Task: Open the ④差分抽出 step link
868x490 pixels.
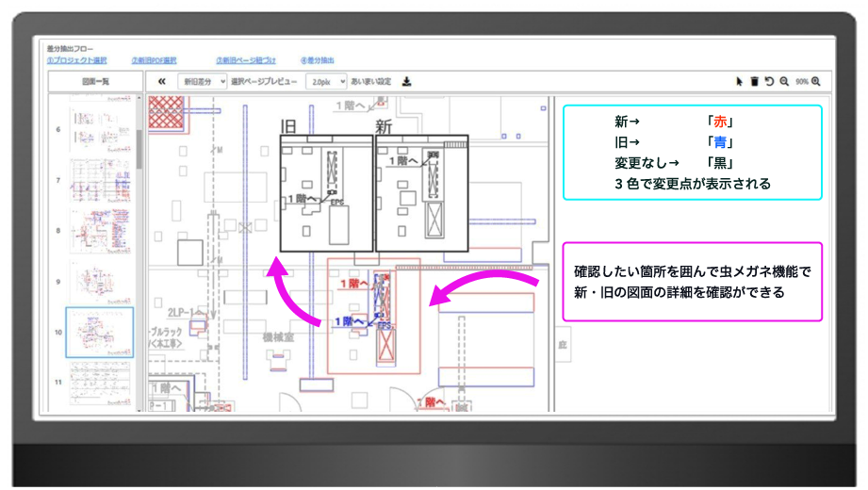Action: (x=318, y=60)
